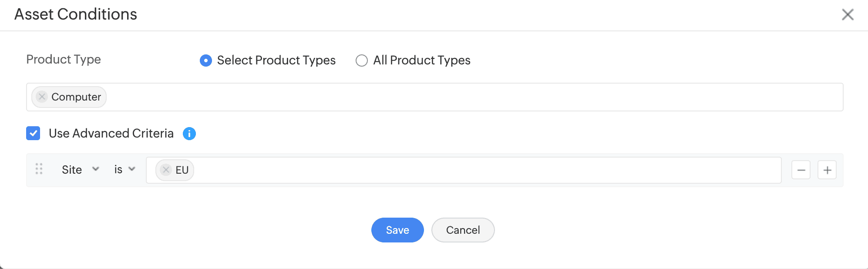This screenshot has height=269, width=868.
Task: Uncheck the Use Advanced Criteria checkbox
Action: click(33, 133)
